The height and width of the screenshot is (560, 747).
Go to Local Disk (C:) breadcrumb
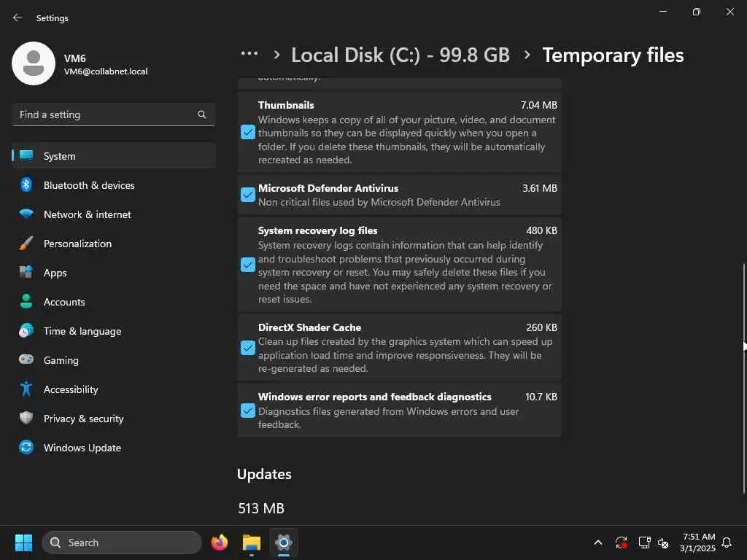tap(400, 55)
